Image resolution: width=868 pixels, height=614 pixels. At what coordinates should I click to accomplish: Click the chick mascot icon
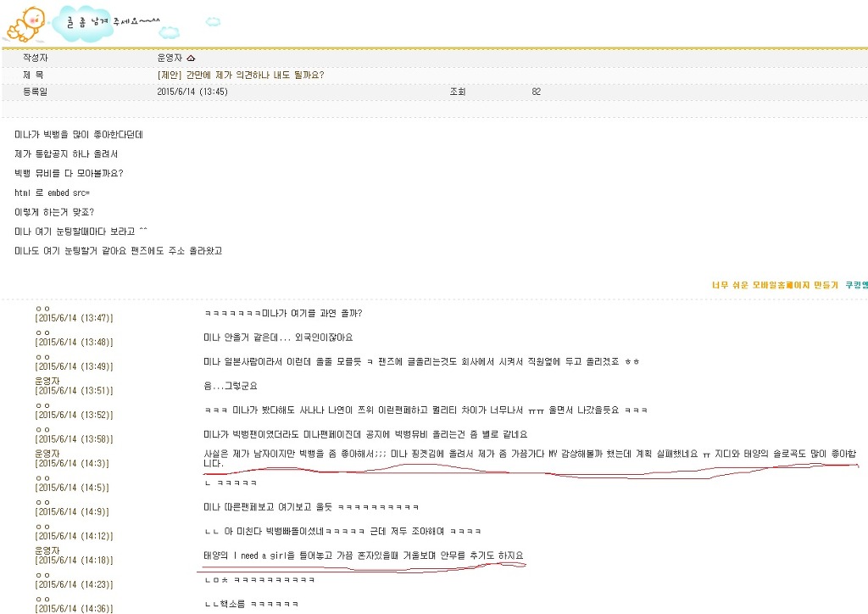point(25,21)
